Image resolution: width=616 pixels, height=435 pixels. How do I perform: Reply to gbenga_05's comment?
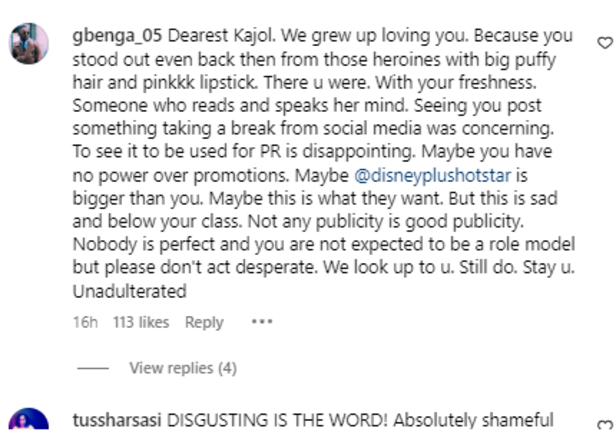point(204,322)
